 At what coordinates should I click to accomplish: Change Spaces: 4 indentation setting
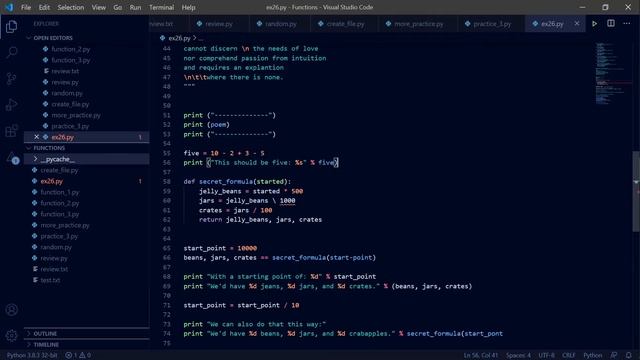point(518,356)
